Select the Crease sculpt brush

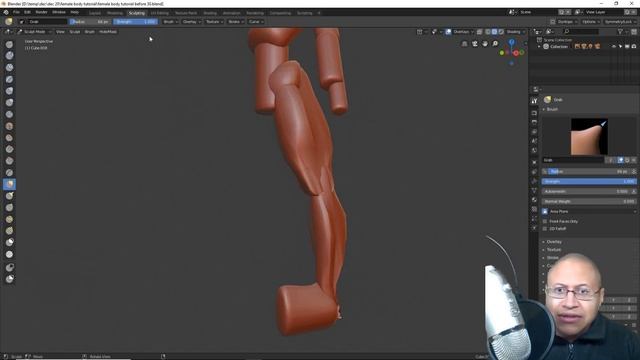9,114
